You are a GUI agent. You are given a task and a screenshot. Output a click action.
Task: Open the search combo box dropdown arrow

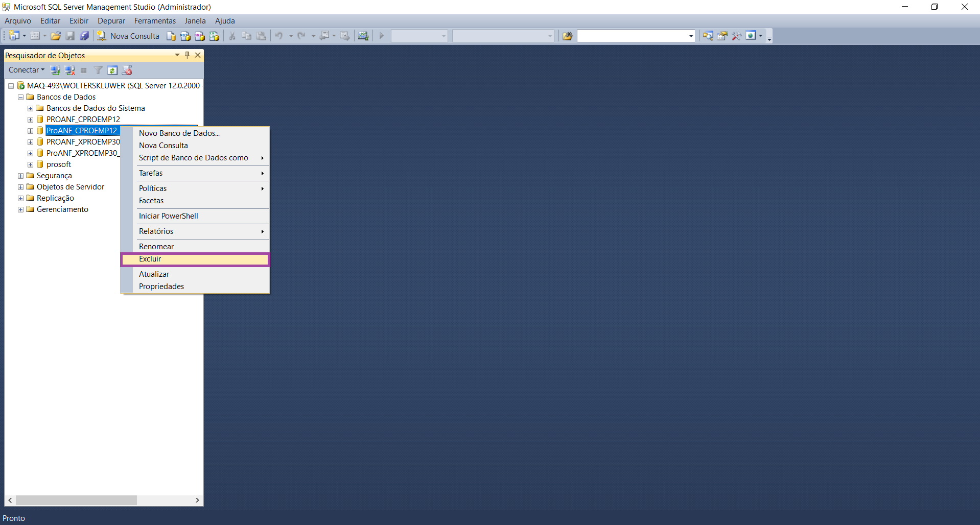691,36
